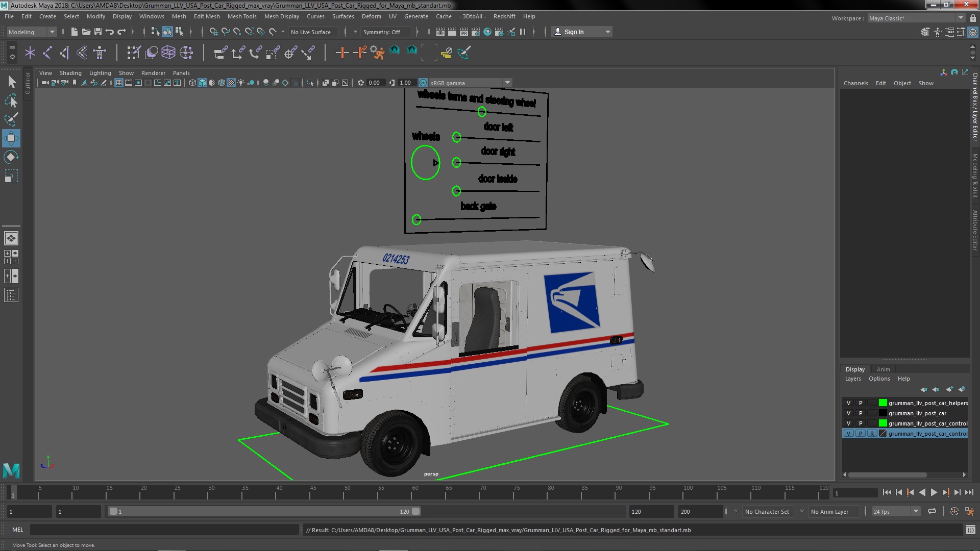The height and width of the screenshot is (551, 980).
Task: Go to end of playback range
Action: [x=969, y=492]
